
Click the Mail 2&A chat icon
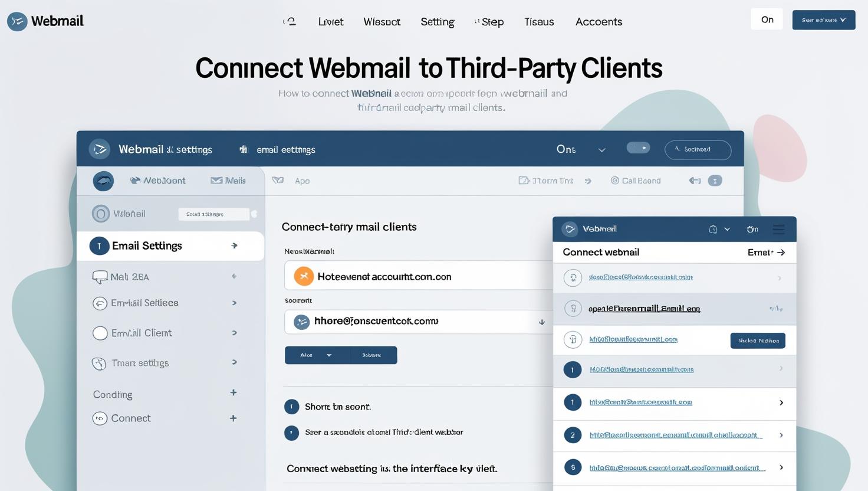point(100,277)
